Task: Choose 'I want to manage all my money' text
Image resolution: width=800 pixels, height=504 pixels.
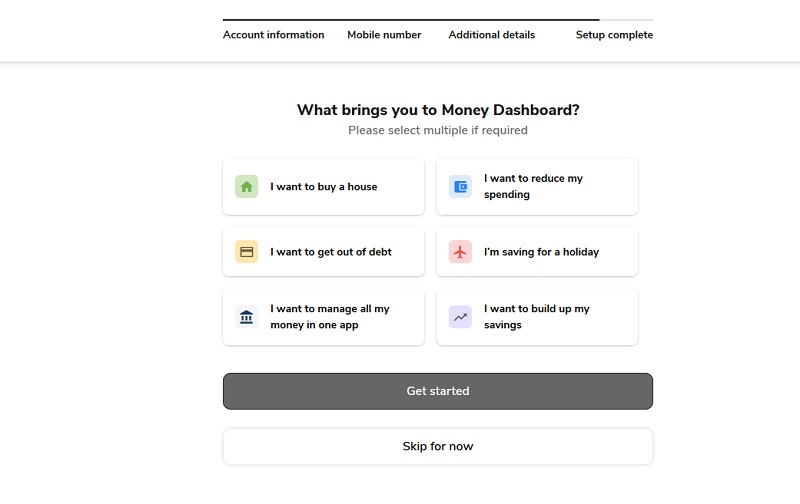Action: (330, 317)
